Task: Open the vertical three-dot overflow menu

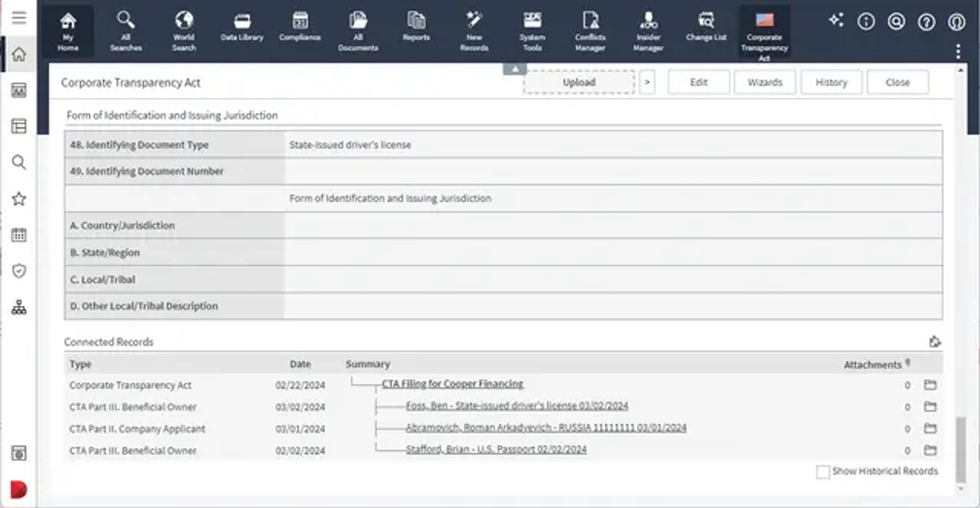Action: [x=958, y=51]
